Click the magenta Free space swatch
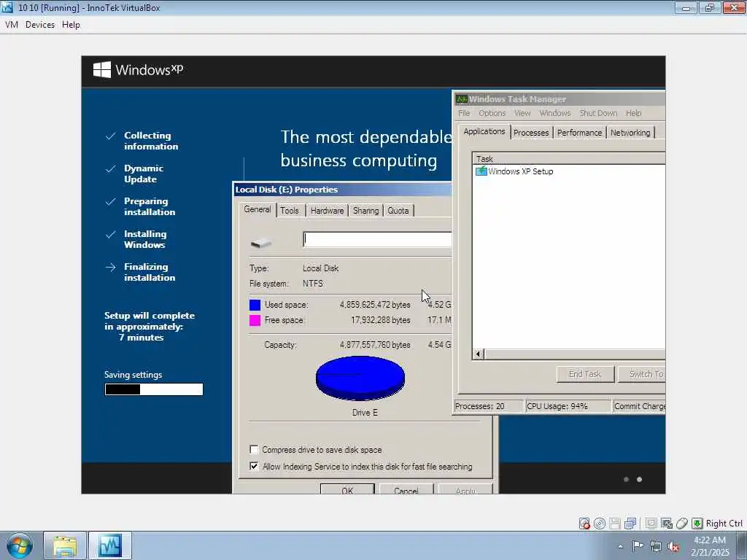The height and width of the screenshot is (560, 747). click(255, 320)
